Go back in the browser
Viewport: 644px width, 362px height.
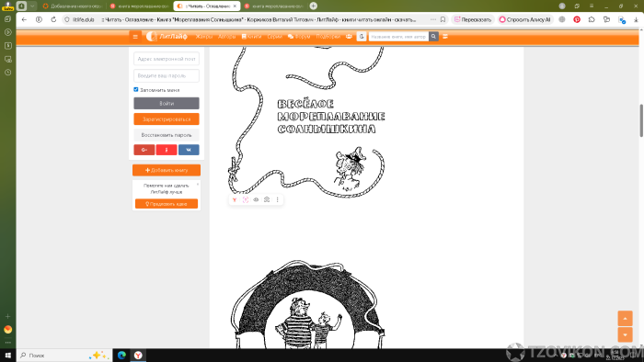[24, 19]
